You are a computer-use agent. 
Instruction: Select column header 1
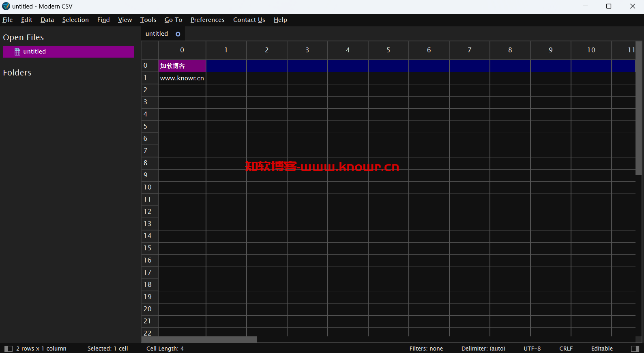click(226, 50)
